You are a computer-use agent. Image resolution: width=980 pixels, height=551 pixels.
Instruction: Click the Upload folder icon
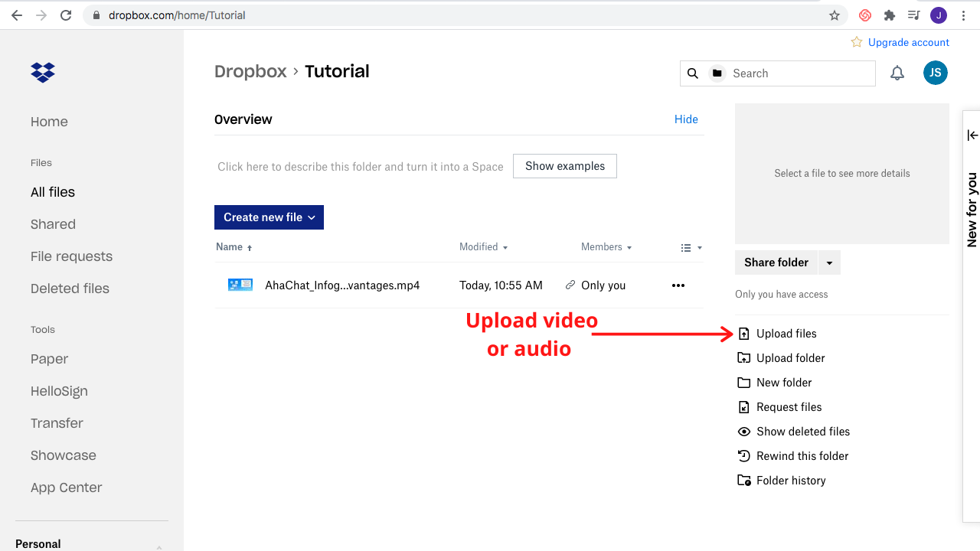coord(743,358)
